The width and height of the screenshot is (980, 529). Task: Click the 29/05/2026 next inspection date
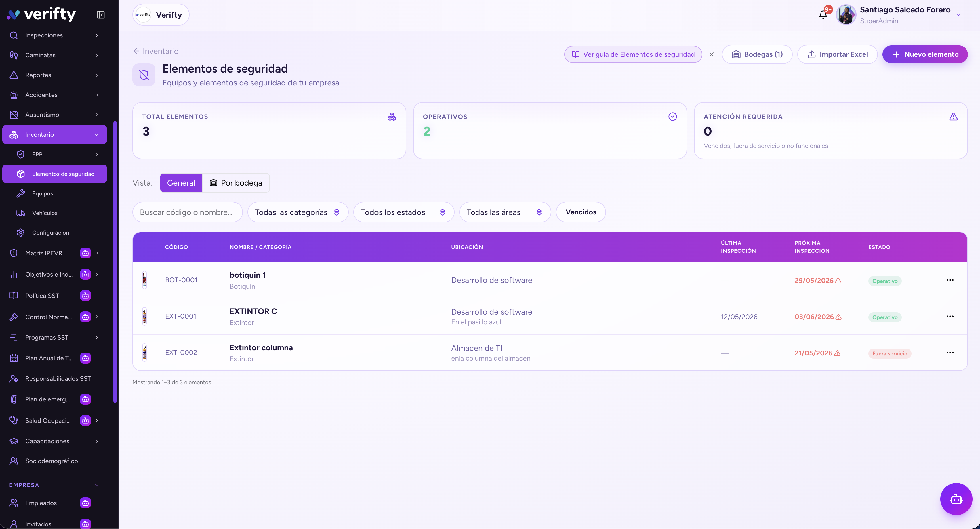pos(814,281)
